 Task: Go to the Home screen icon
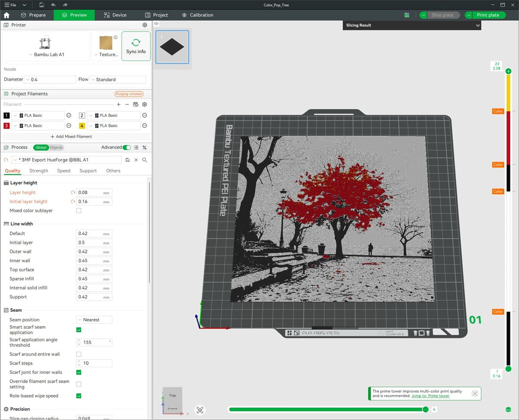pos(6,15)
